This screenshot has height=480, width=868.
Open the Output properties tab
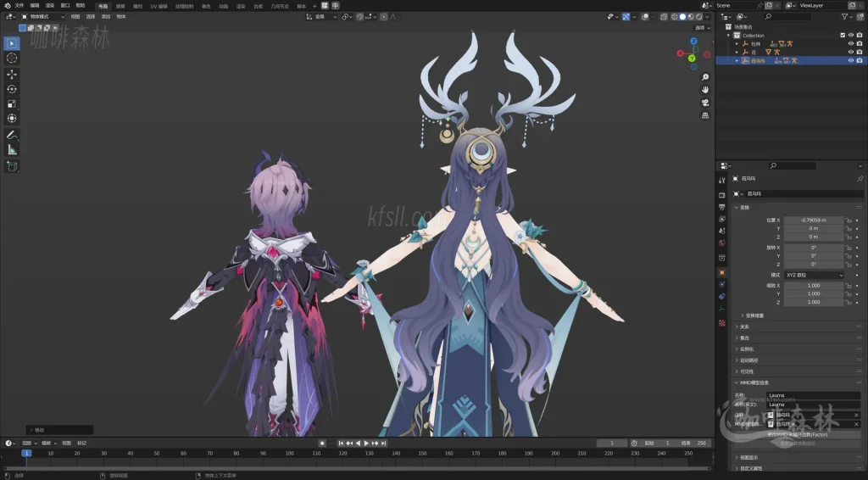coord(722,207)
